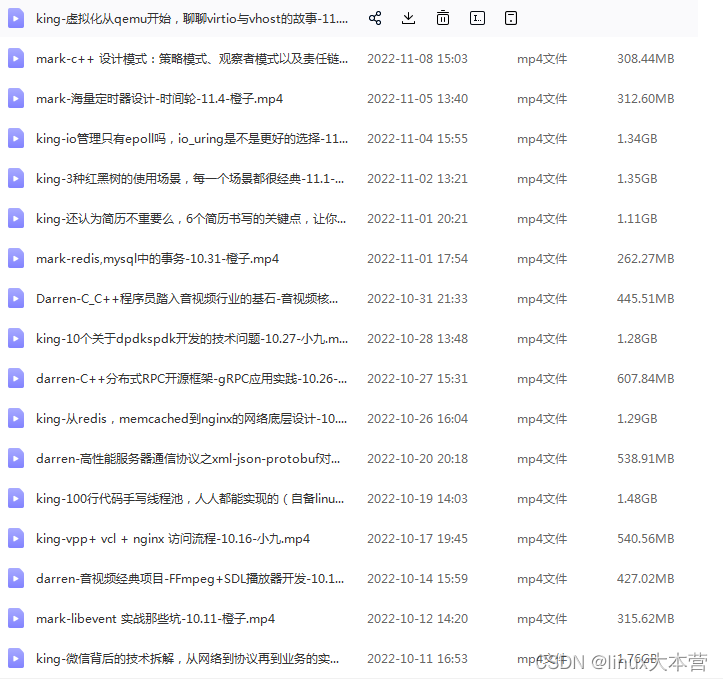Click the download icon on the qemu row
723x681 pixels.
[x=409, y=18]
